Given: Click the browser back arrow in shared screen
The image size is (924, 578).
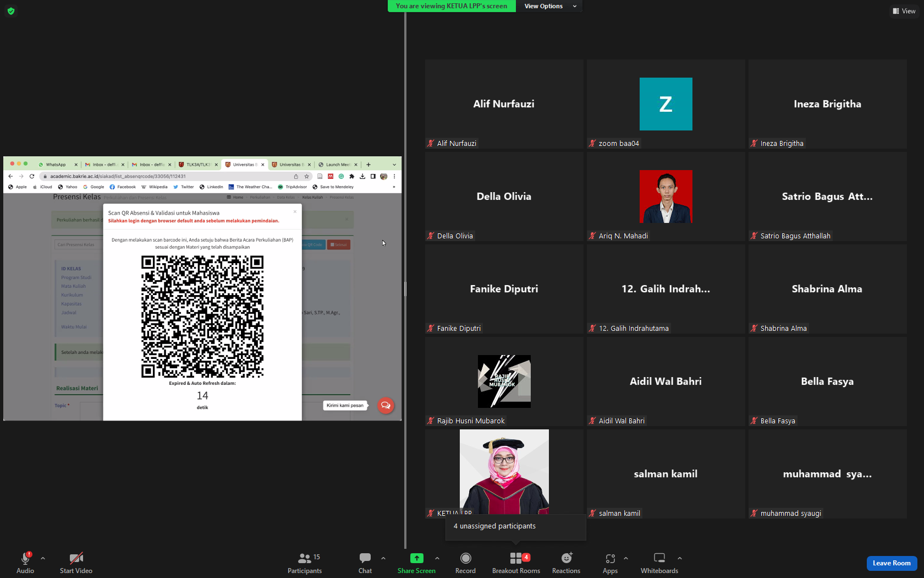Looking at the screenshot, I should click(10, 176).
